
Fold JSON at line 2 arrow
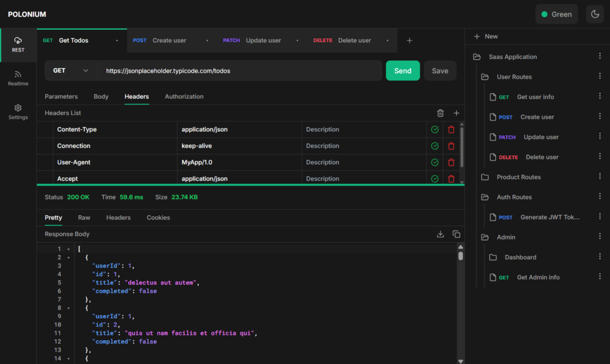[x=68, y=258]
